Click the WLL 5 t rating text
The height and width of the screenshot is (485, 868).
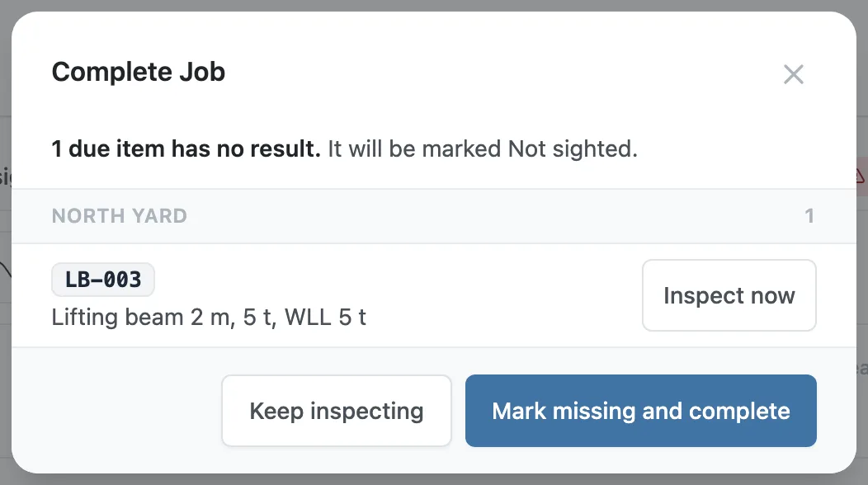point(325,318)
